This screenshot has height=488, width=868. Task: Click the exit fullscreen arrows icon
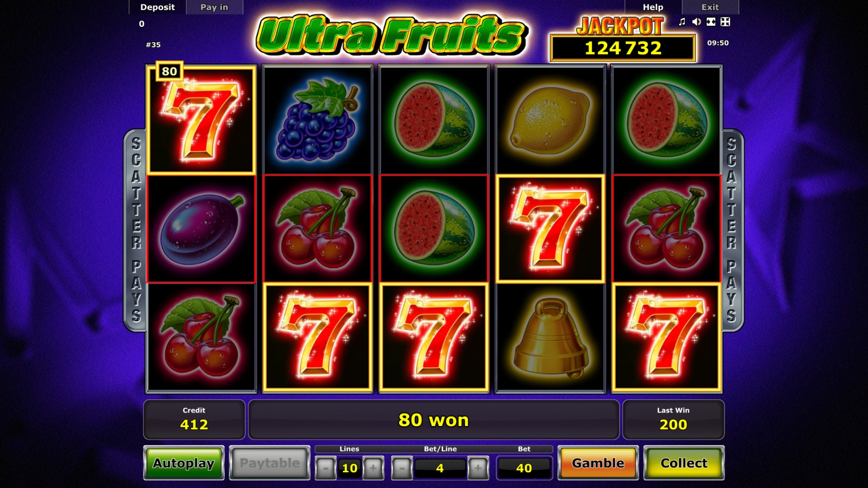coord(725,22)
